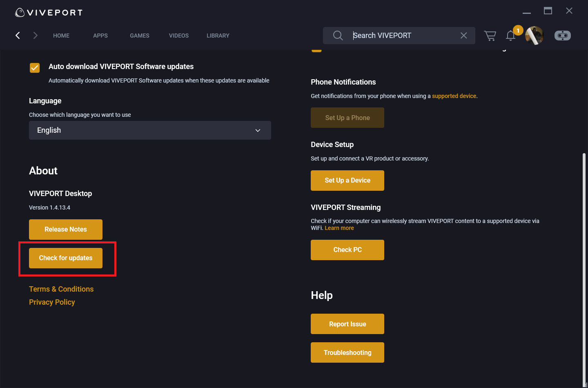Click Set Up a Device button
This screenshot has height=388, width=588.
click(x=347, y=181)
